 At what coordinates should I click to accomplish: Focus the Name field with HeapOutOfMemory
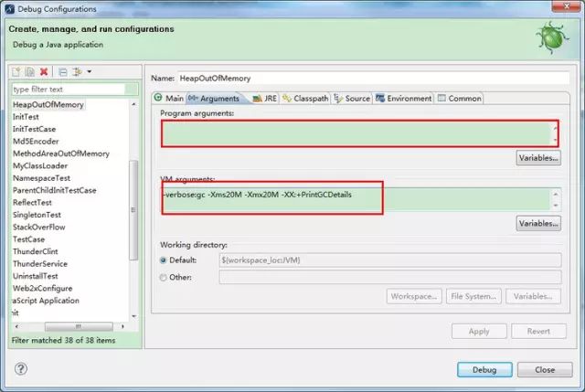tap(373, 79)
